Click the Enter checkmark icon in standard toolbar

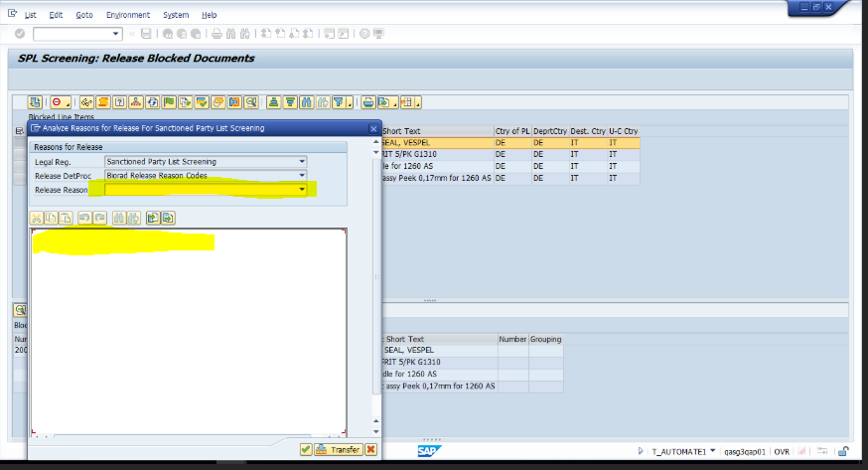20,34
